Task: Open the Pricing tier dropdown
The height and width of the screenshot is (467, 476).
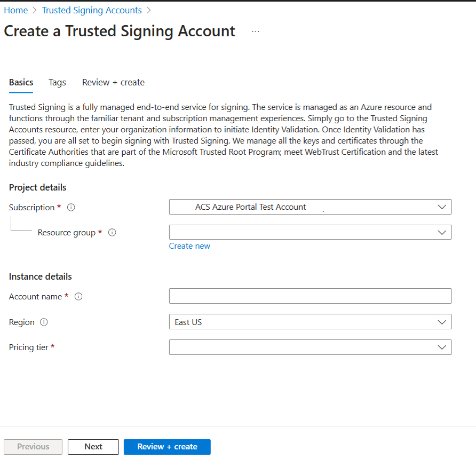Action: 310,347
